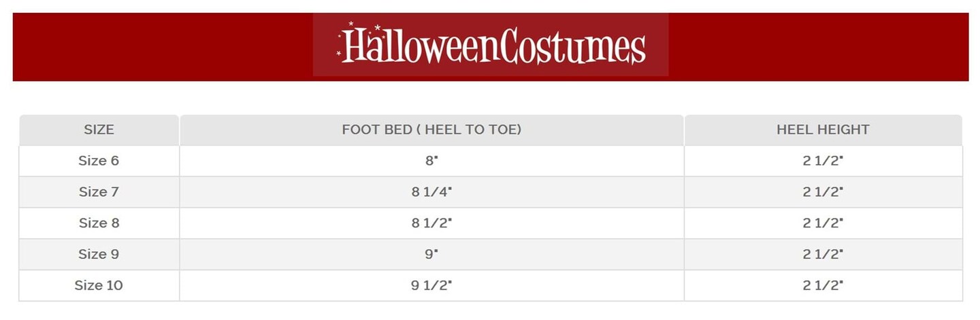Select the Size 7 row label
This screenshot has width=980, height=320.
[99, 192]
